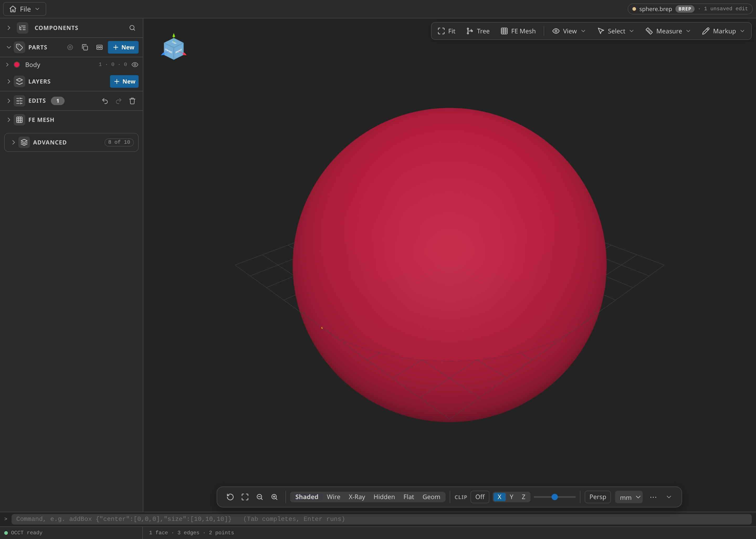The width and height of the screenshot is (756, 539).
Task: Click the Parts tag icon
Action: pos(20,48)
